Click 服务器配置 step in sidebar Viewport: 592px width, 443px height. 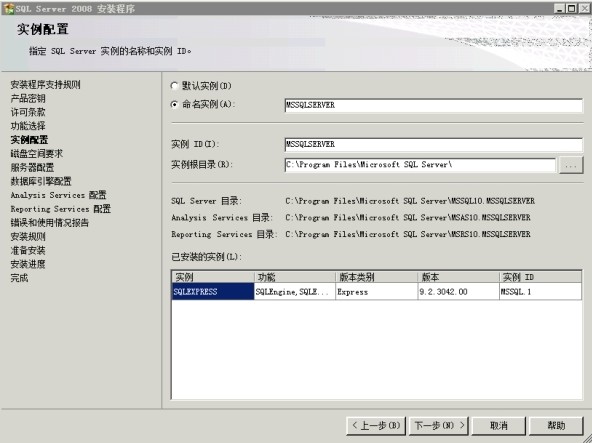(32, 167)
